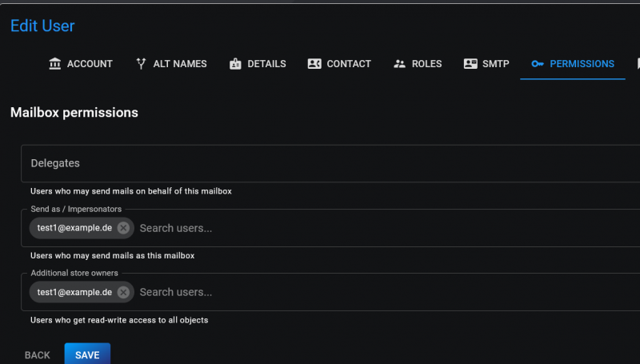Remove test1@example.de from Send as / Impersonators
The height and width of the screenshot is (364, 640).
(x=123, y=228)
